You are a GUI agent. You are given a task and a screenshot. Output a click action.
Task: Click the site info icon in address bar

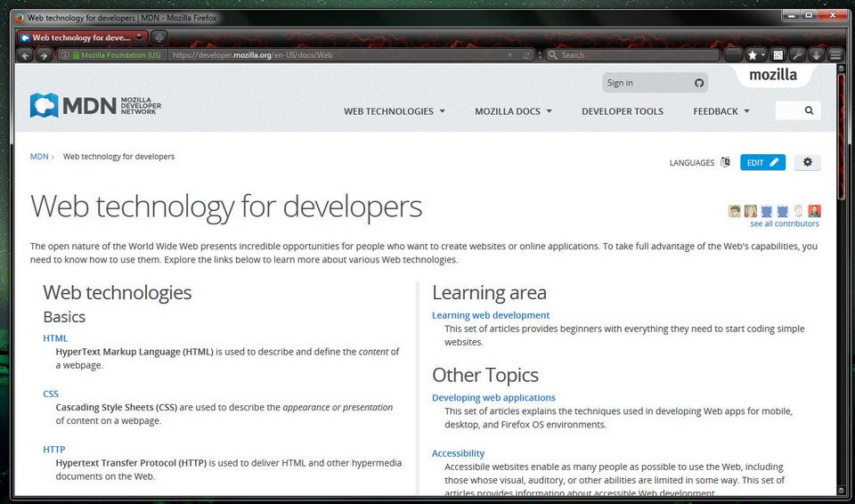[x=65, y=55]
